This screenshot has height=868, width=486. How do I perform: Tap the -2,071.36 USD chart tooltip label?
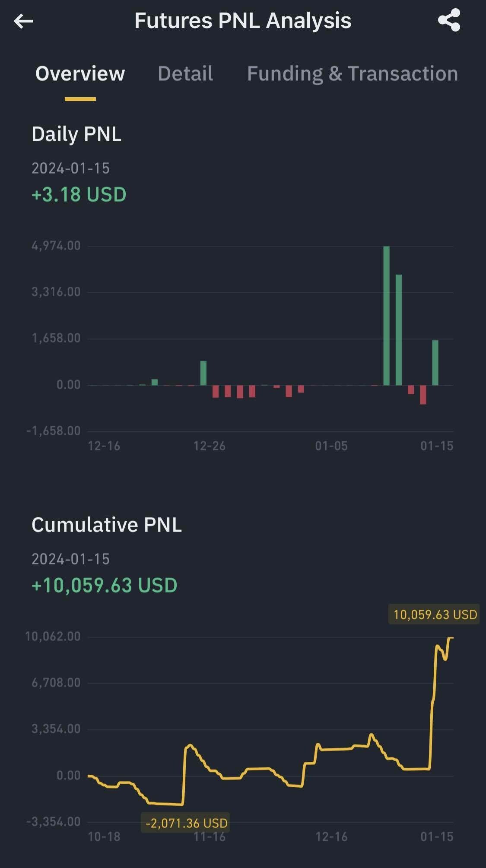pyautogui.click(x=186, y=823)
